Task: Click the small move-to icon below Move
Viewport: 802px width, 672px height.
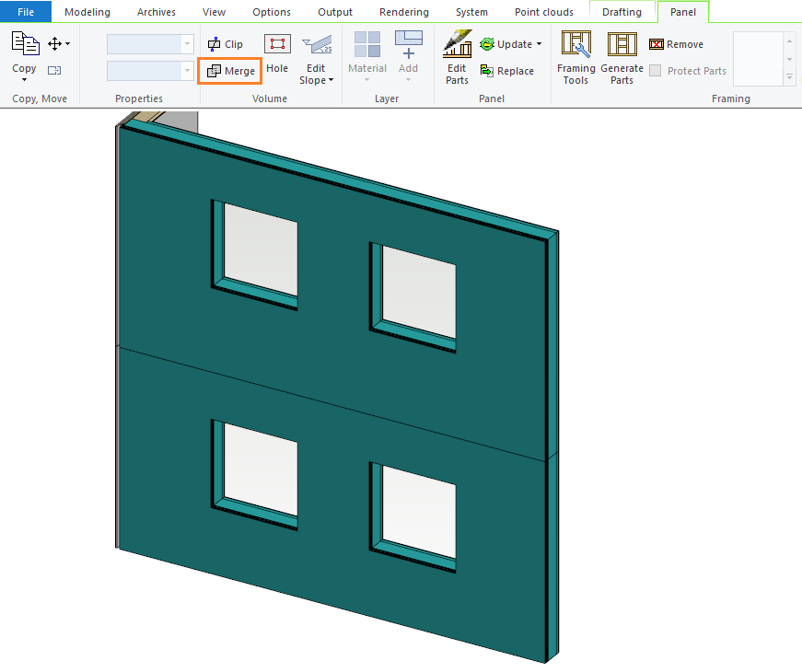Action: pos(54,71)
